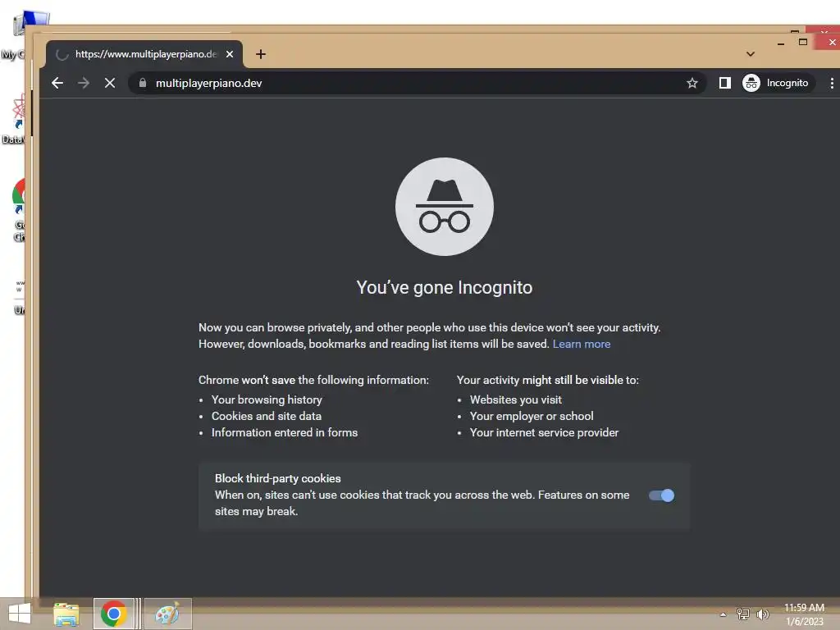
Task: Open the Windows Start button
Action: [x=20, y=614]
